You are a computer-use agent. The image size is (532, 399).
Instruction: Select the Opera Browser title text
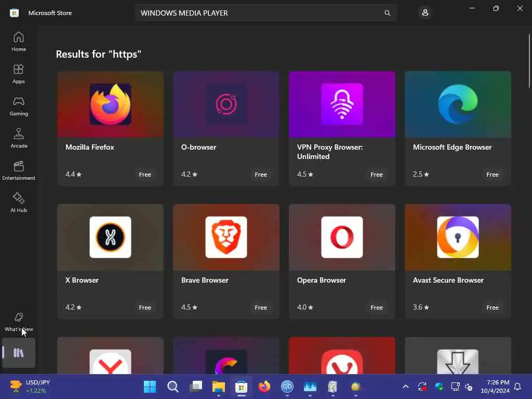click(322, 280)
